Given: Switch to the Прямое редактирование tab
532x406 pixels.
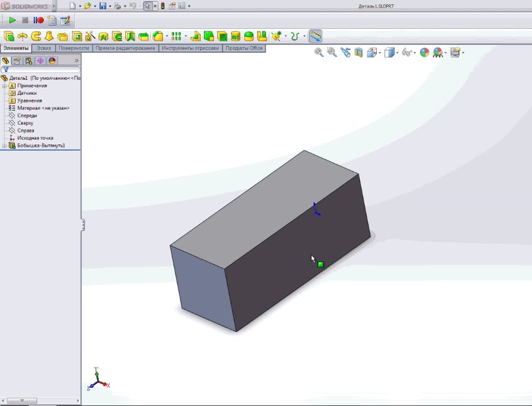Looking at the screenshot, I should coord(125,48).
